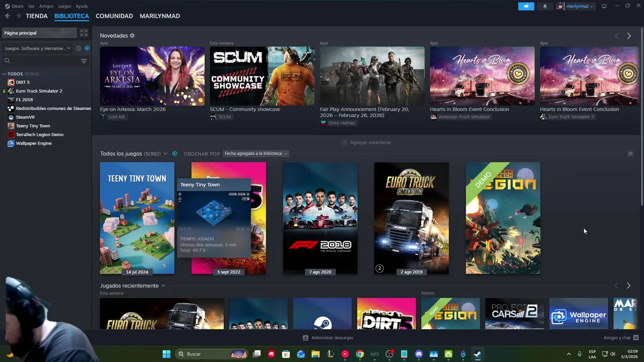
Task: Open Windows Start menu
Action: coord(167,354)
